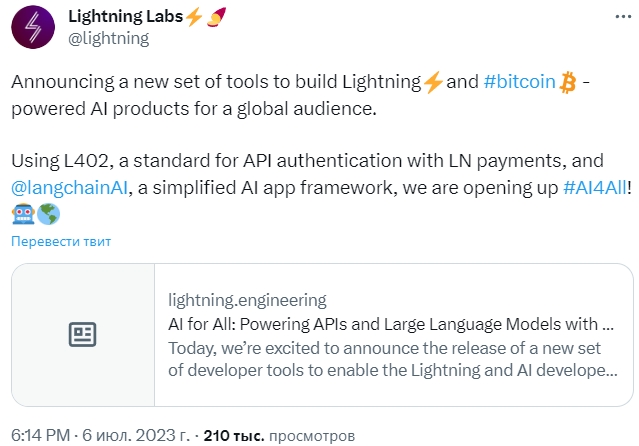
Task: Click "Перевести твит" to translate the tweet
Action: [61, 241]
